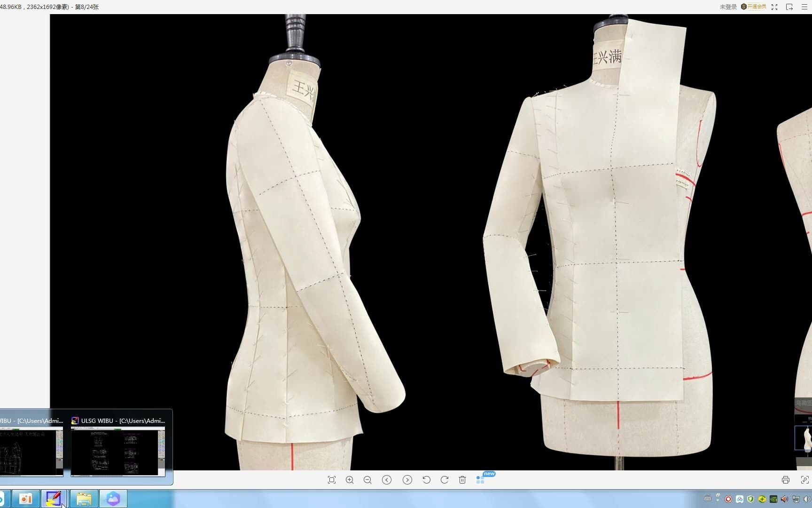Print the current image
Screen dimensions: 812x508
(786, 480)
